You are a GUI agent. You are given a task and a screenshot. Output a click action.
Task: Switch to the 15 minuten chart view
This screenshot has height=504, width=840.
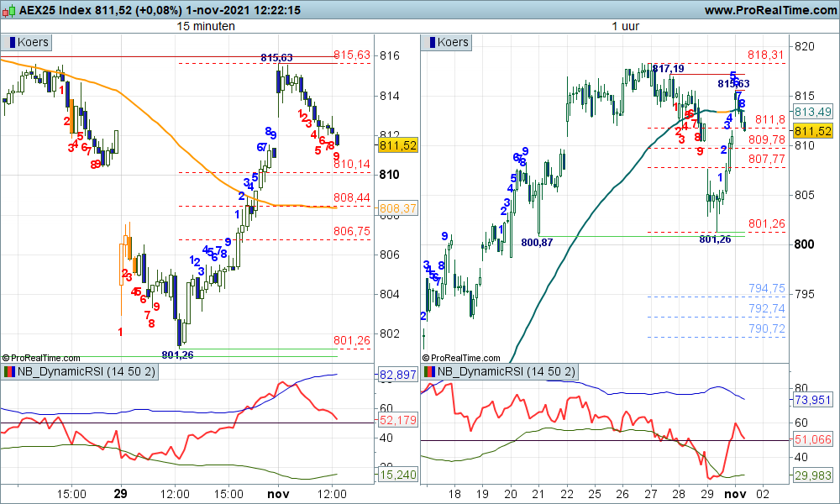207,26
